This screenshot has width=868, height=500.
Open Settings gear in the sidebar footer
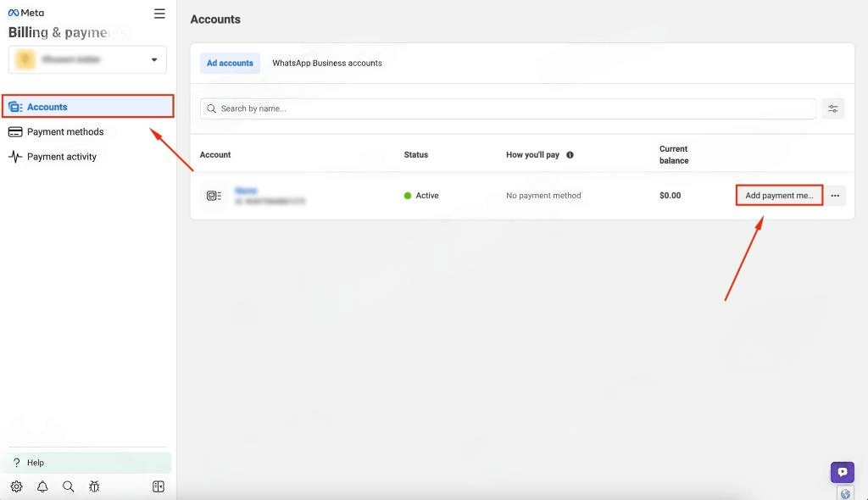point(17,486)
